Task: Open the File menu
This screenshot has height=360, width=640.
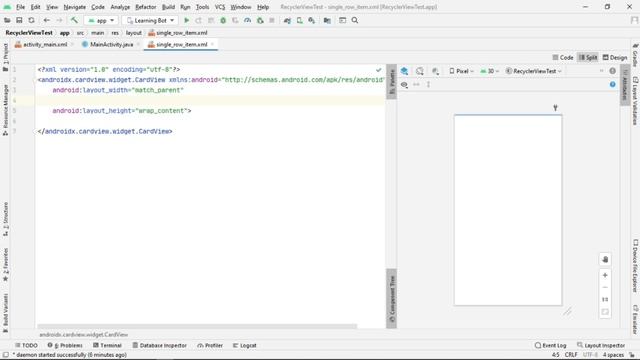Action: pyautogui.click(x=20, y=7)
